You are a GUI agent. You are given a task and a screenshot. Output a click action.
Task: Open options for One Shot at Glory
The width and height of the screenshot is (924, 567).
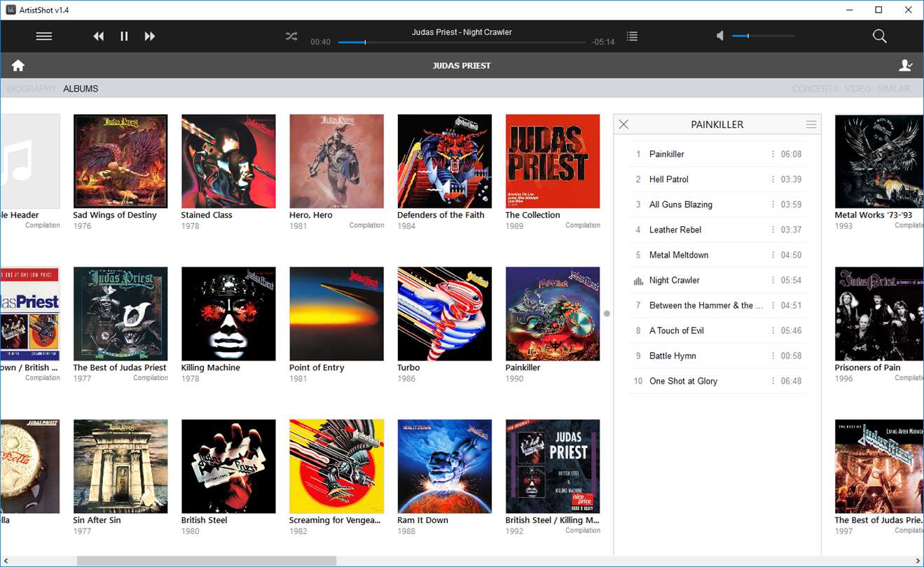(x=773, y=381)
